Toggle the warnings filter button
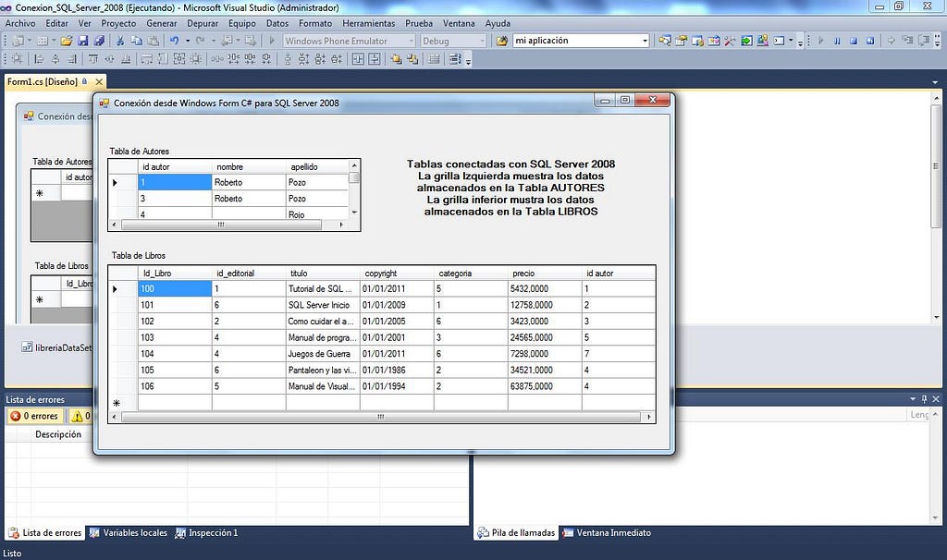This screenshot has height=560, width=947. click(80, 416)
